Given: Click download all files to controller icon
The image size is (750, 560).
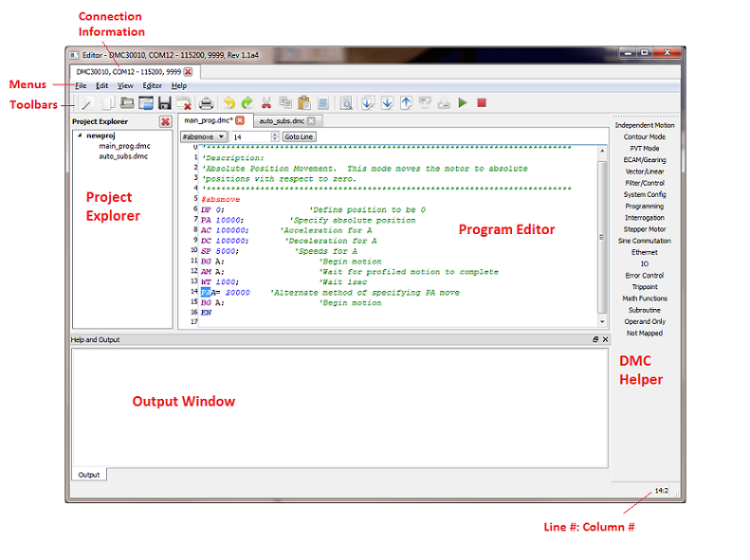Looking at the screenshot, I should pos(368,102).
